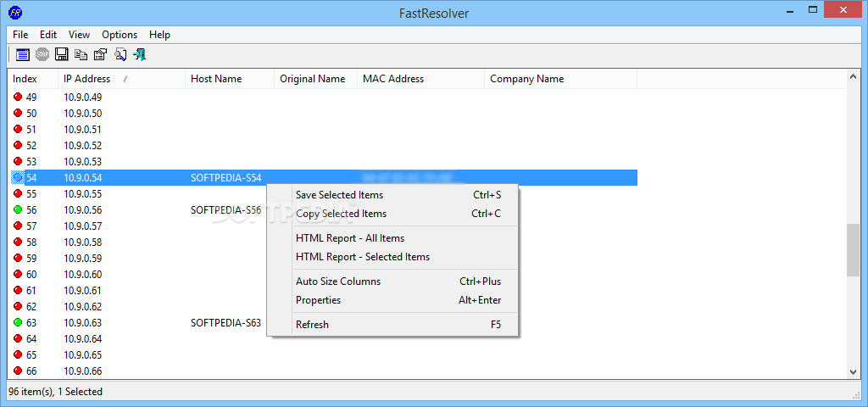The width and height of the screenshot is (868, 407).
Task: Maximize the FastResolver window
Action: point(813,9)
